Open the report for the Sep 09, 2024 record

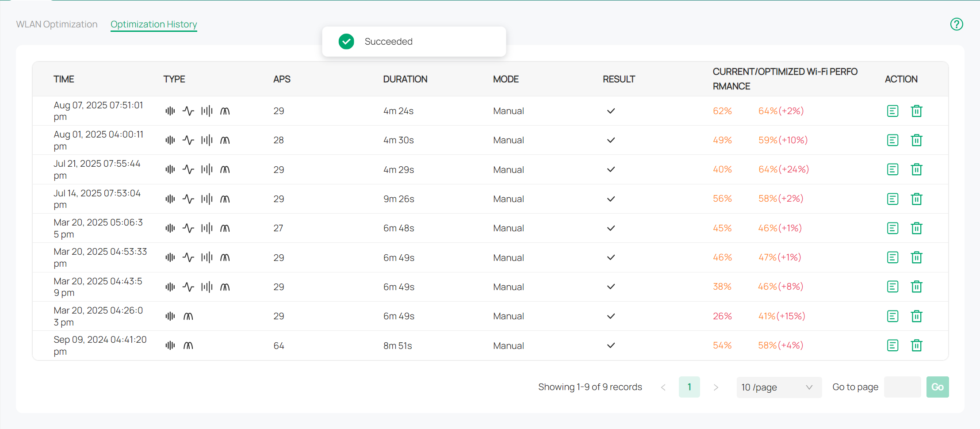[x=892, y=345]
